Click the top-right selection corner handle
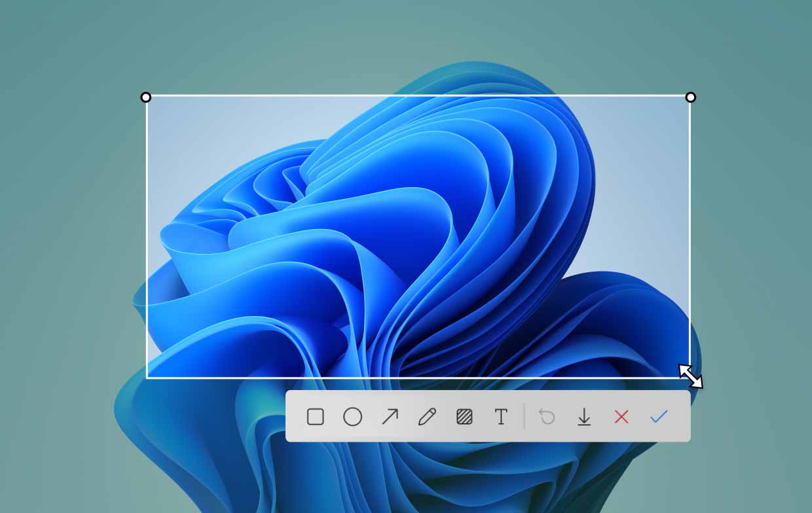 [x=690, y=97]
